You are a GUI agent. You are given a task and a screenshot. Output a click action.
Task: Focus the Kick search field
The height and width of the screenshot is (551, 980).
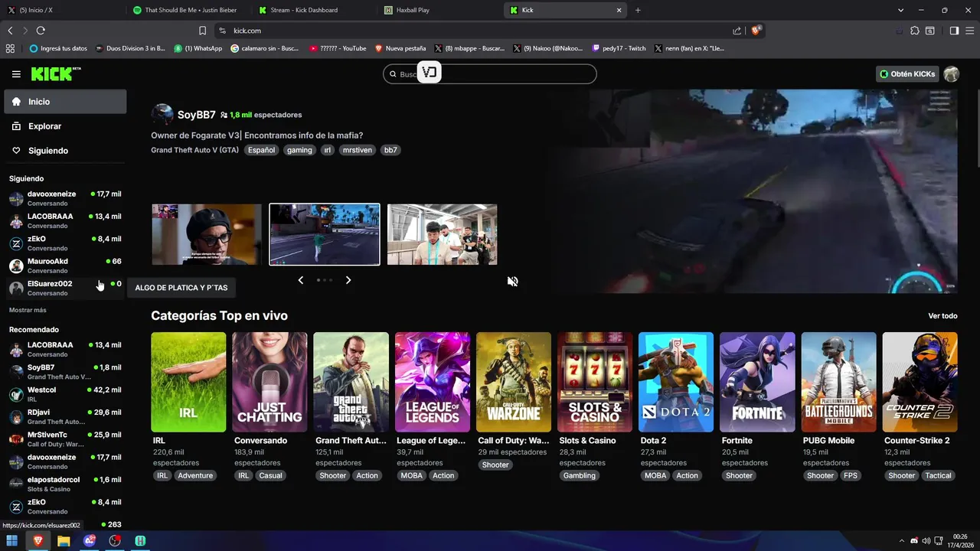tap(490, 74)
